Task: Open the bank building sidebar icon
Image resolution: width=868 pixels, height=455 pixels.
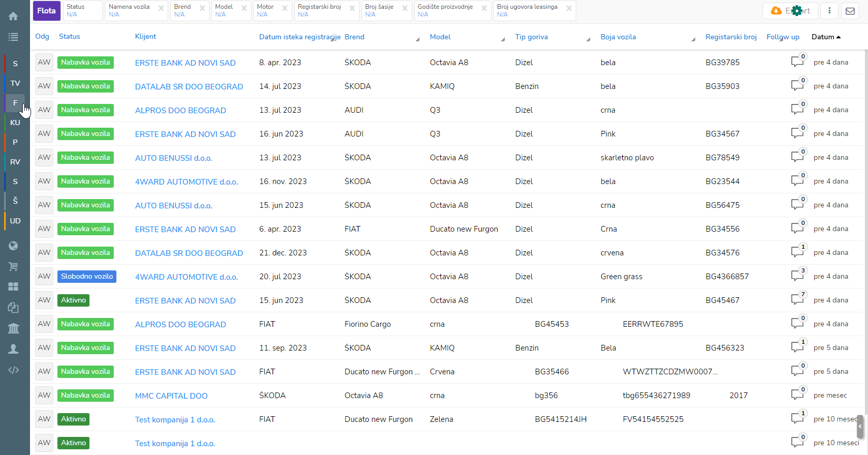Action: (13, 328)
